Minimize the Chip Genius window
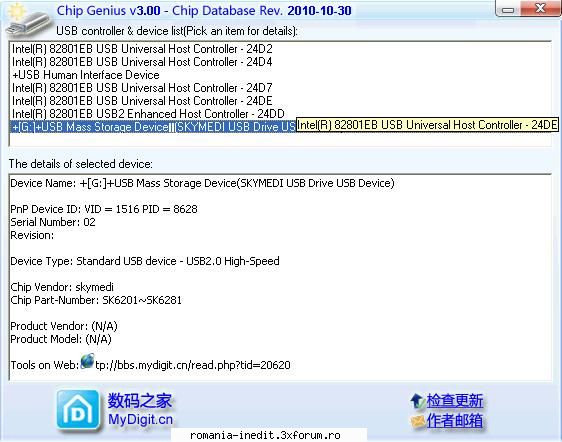Viewport: 562px width, 442px height. click(508, 9)
